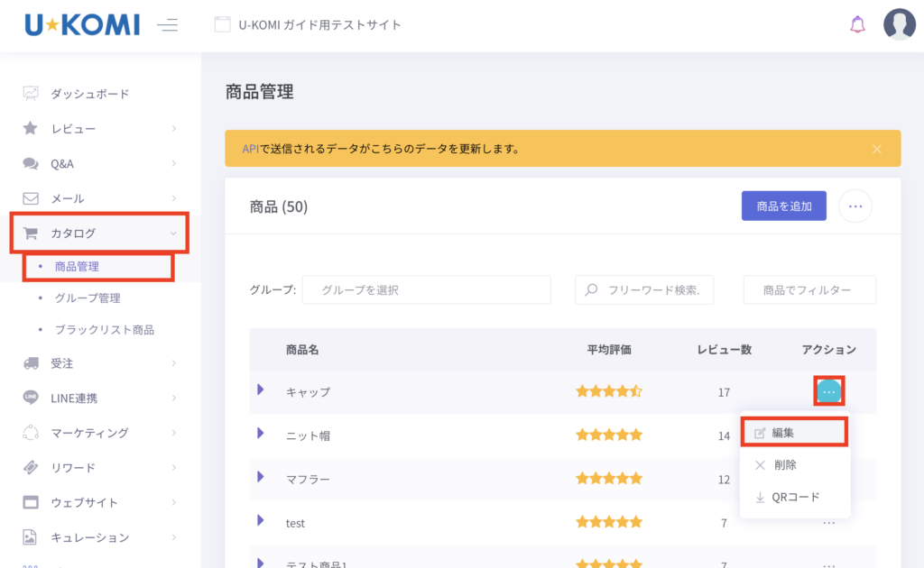Open the グループを選択 dropdown

426,290
